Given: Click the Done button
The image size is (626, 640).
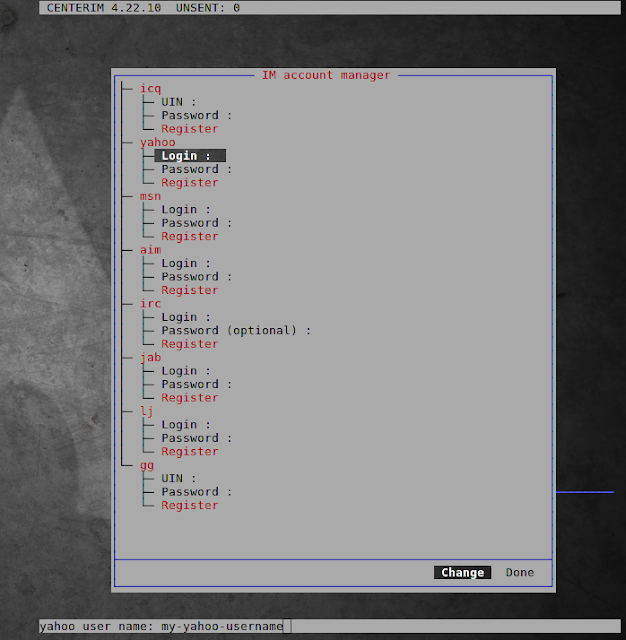Looking at the screenshot, I should [520, 572].
